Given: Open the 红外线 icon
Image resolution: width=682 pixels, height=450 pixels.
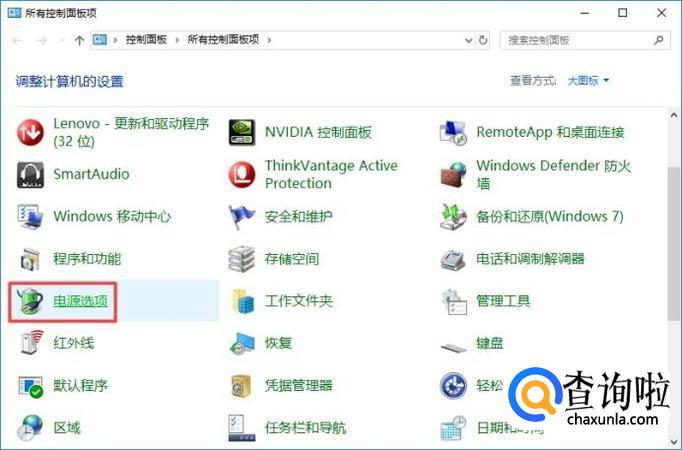Looking at the screenshot, I should click(30, 343).
